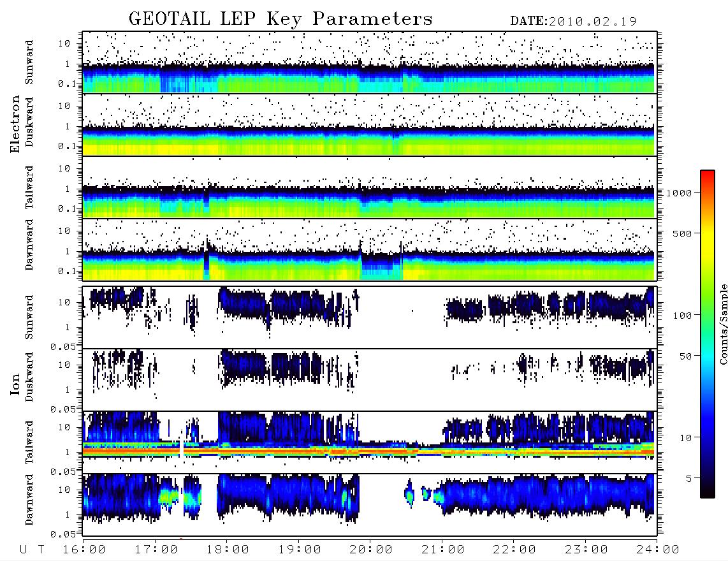Click the Ion Dawnward spectrogram panel
Screen dimensions: 728x561
[370, 504]
